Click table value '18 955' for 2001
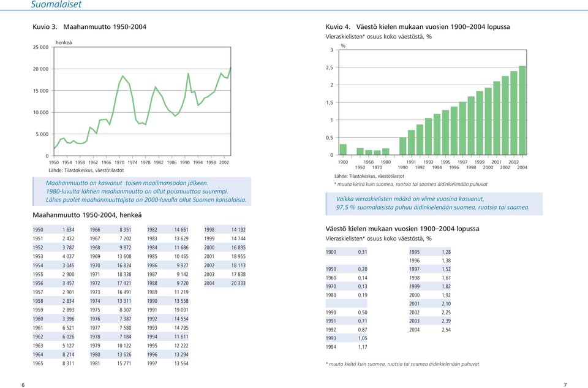This screenshot has width=588, height=388. (x=238, y=257)
